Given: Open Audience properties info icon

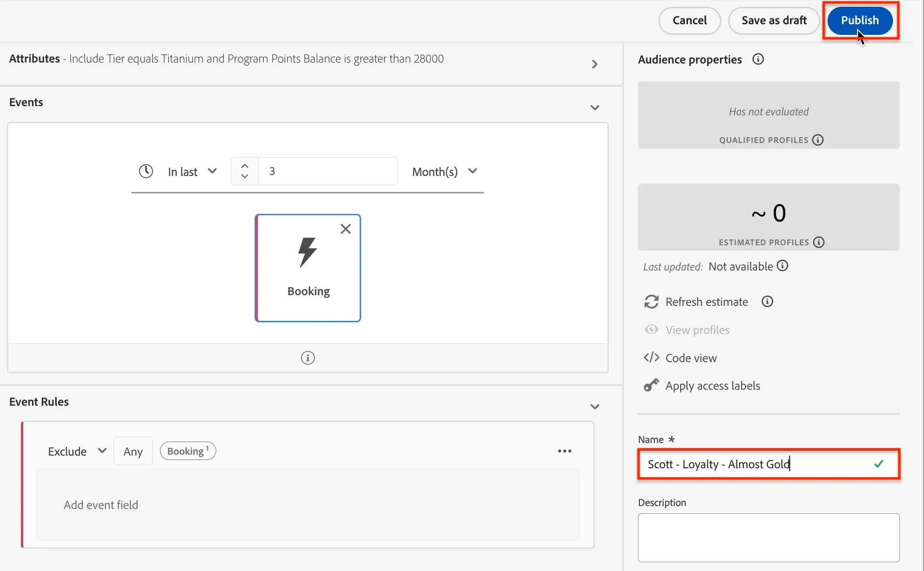Looking at the screenshot, I should click(x=758, y=59).
